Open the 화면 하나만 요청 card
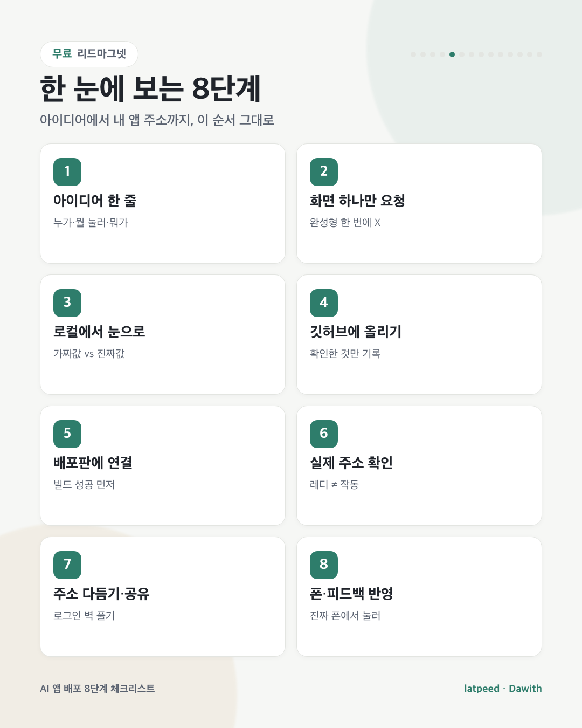This screenshot has width=582, height=728. (x=419, y=203)
